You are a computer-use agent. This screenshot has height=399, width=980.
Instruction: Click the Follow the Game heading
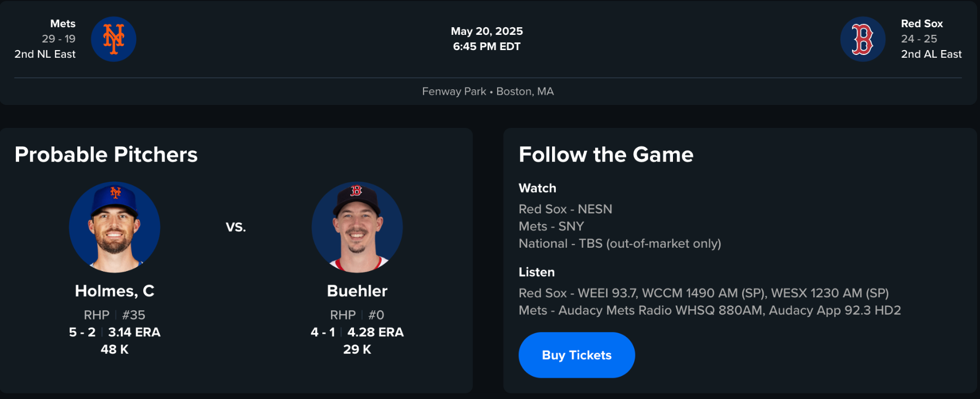pyautogui.click(x=606, y=155)
